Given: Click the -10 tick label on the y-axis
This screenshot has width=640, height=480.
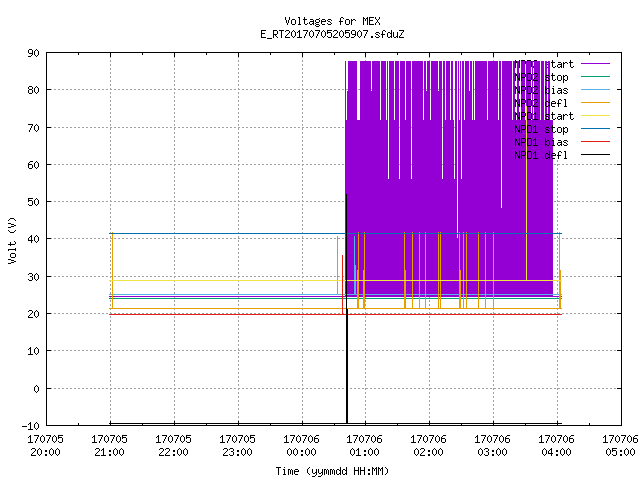Looking at the screenshot, I should tap(31, 426).
